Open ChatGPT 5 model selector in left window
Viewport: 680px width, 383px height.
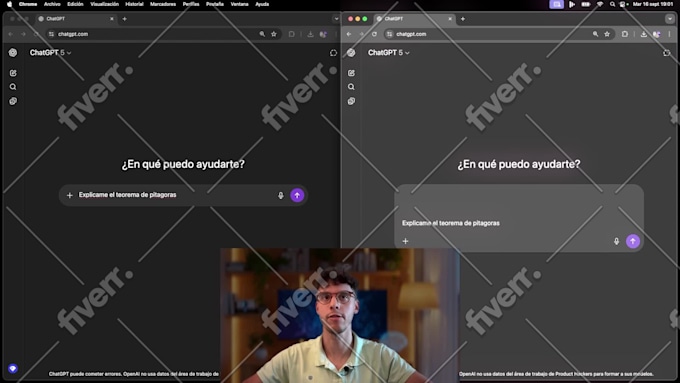tap(50, 52)
